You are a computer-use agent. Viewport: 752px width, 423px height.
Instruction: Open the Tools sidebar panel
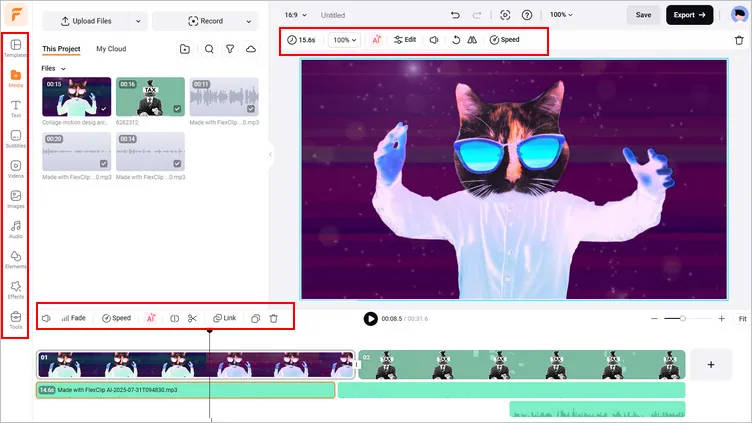coord(15,320)
